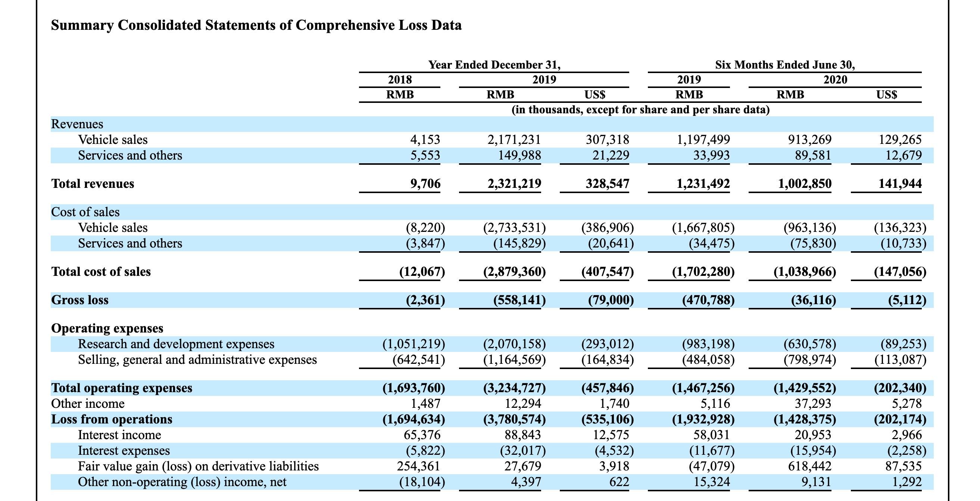Click the document title Summary Consolidated Statements
This screenshot has height=501, width=980.
point(256,25)
